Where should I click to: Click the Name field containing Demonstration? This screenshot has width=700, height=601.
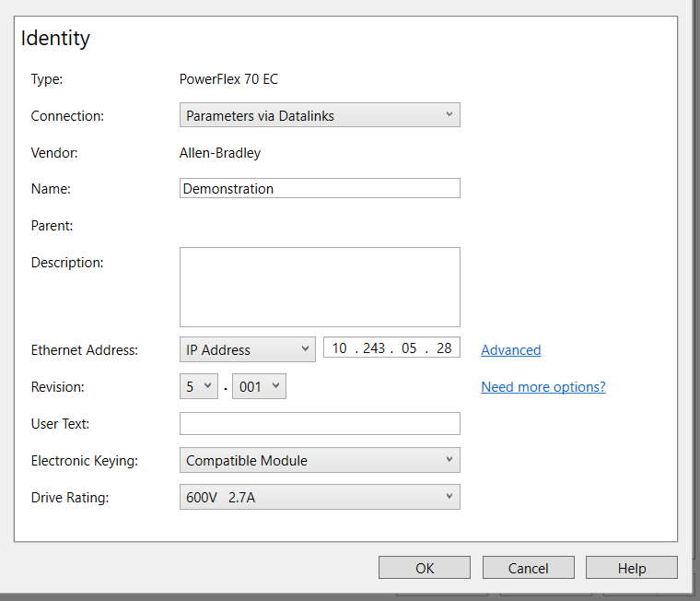coord(319,188)
